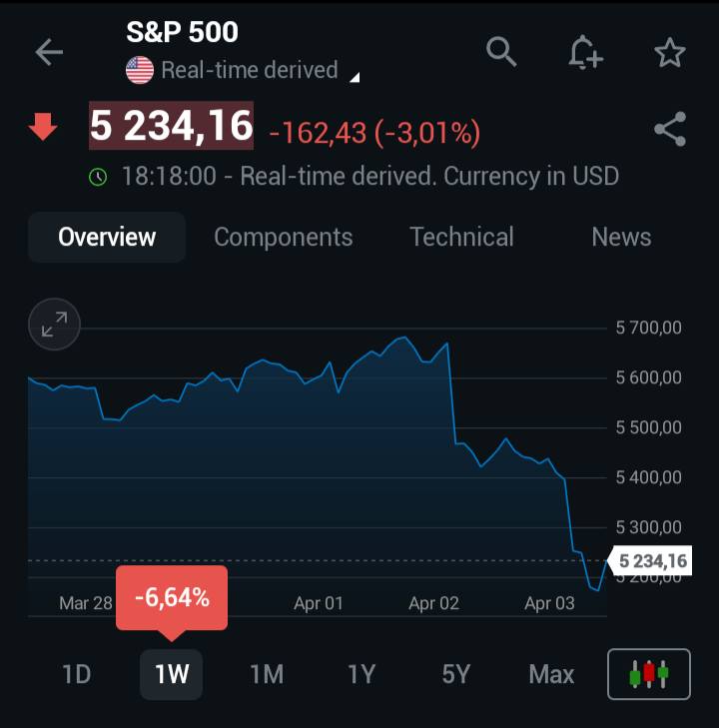Share the S&P 500 quote
The image size is (719, 728).
(x=670, y=129)
